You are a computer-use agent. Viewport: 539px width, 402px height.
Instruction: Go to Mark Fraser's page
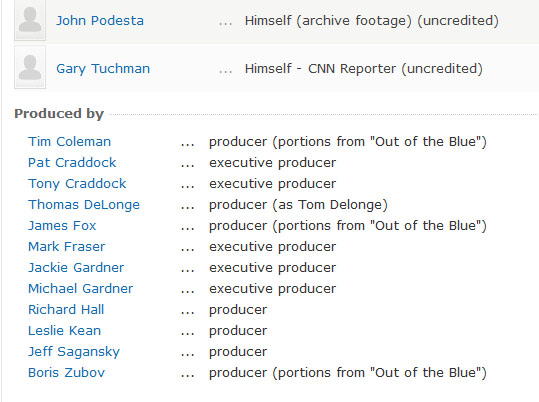[67, 247]
